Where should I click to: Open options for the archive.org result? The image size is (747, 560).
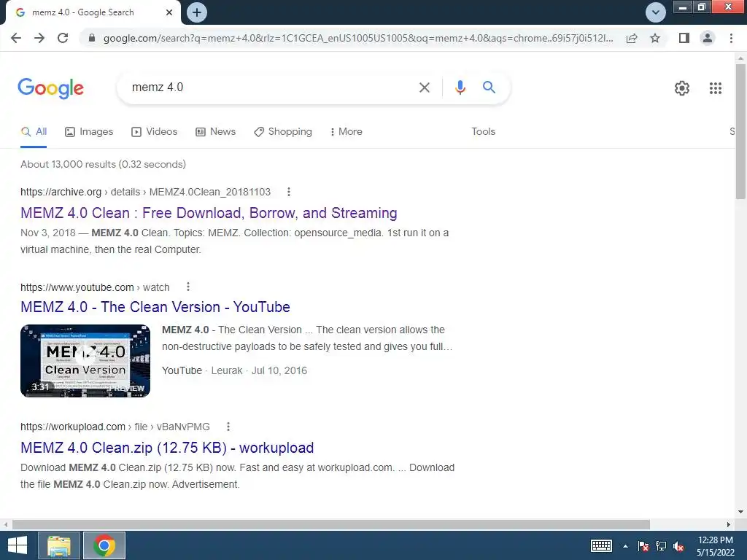coord(288,192)
